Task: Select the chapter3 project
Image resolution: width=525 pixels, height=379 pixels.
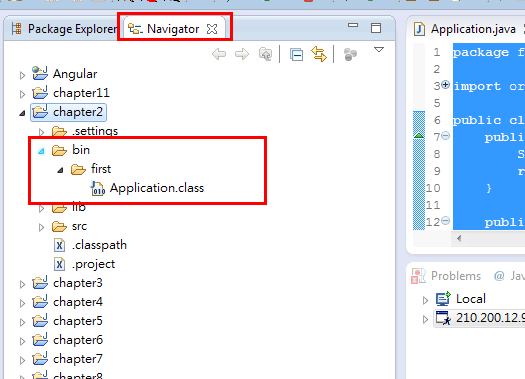Action: 78,283
